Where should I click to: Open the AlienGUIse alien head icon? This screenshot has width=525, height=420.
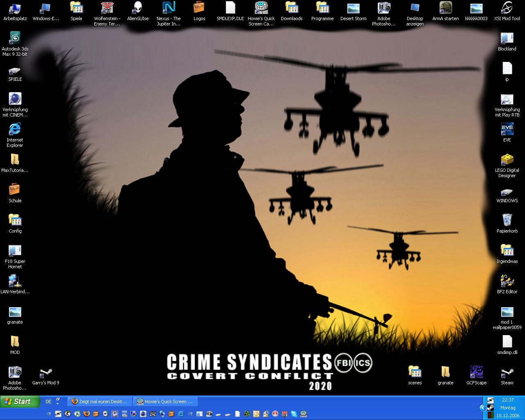[x=138, y=11]
